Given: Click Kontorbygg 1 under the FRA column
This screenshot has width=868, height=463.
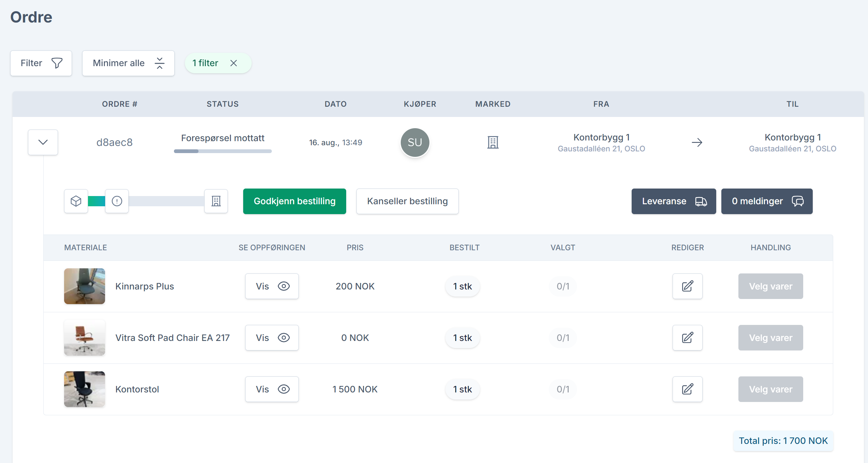Looking at the screenshot, I should pyautogui.click(x=601, y=137).
